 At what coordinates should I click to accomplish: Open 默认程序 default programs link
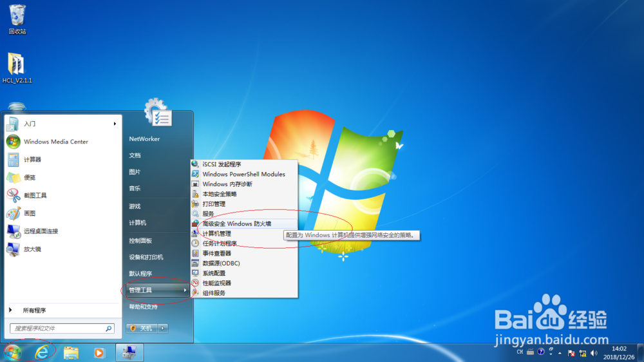[x=140, y=274]
